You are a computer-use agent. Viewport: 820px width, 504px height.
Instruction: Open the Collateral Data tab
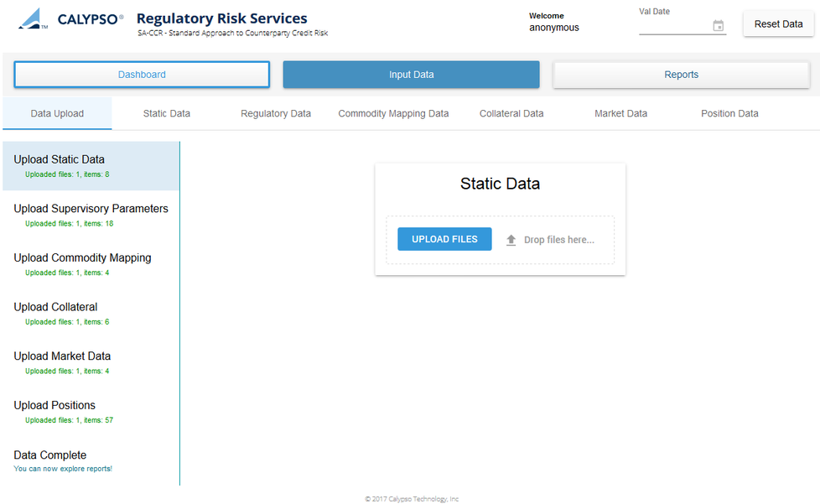511,113
